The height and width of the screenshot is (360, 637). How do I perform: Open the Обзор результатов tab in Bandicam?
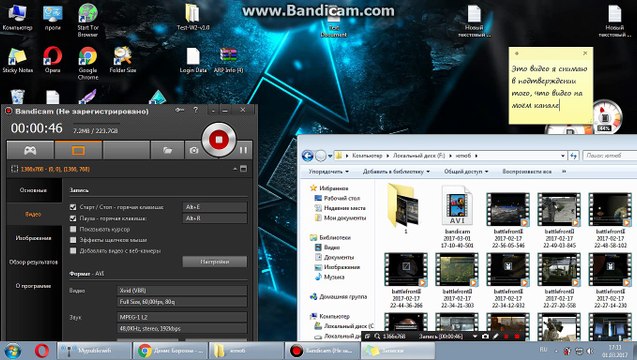(34, 262)
